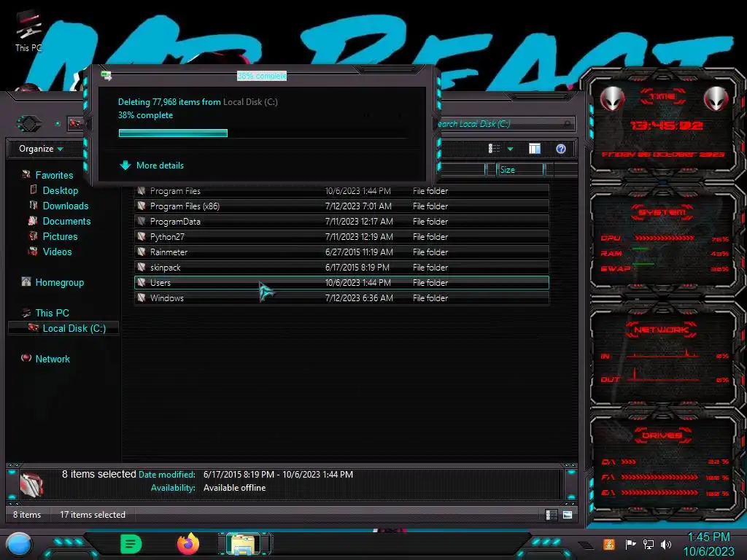Click the Local Disk (C:) drive icon
Image resolution: width=747 pixels, height=560 pixels.
tap(33, 327)
